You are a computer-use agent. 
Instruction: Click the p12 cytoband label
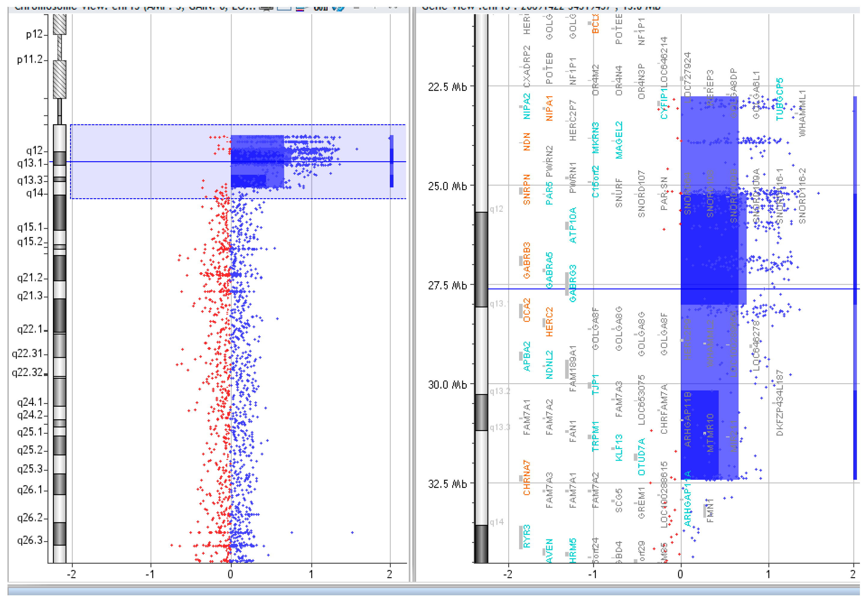click(34, 34)
